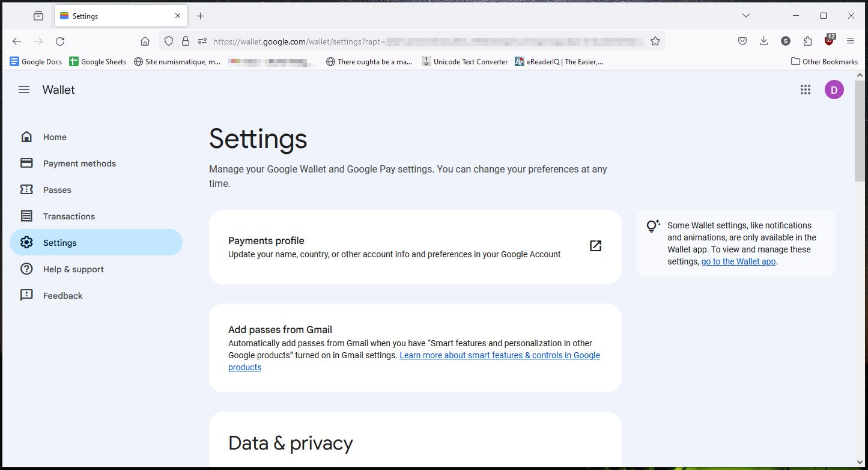View Transactions in the sidebar
The image size is (868, 470).
(x=96, y=216)
